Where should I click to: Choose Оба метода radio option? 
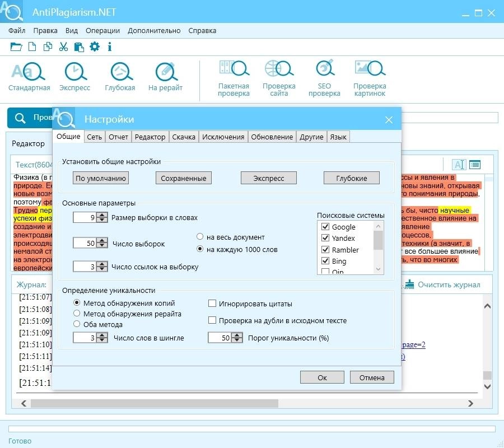click(77, 324)
